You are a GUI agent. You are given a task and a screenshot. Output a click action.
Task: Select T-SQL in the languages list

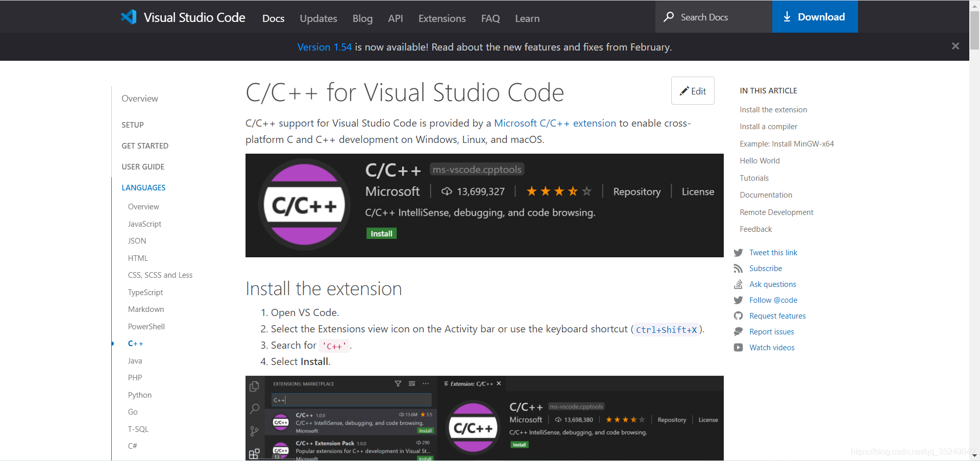point(138,429)
